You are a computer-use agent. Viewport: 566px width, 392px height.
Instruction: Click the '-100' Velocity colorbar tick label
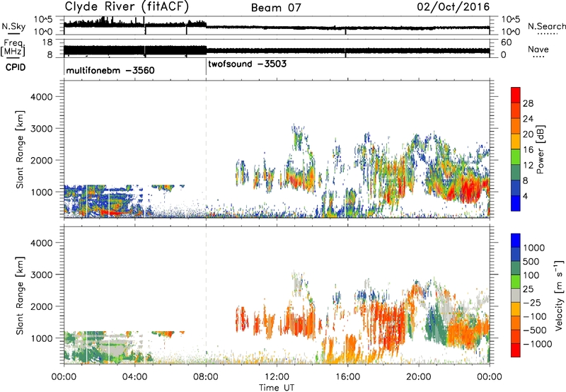pos(535,316)
